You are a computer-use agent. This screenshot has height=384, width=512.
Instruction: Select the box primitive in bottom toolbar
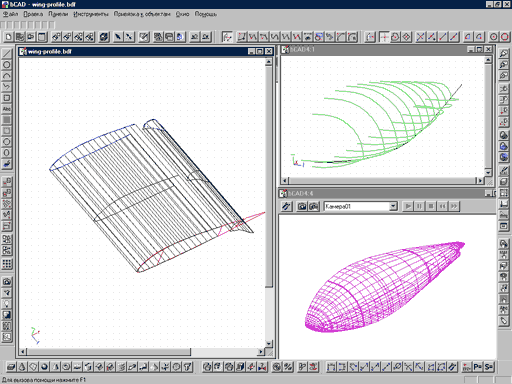point(11,367)
